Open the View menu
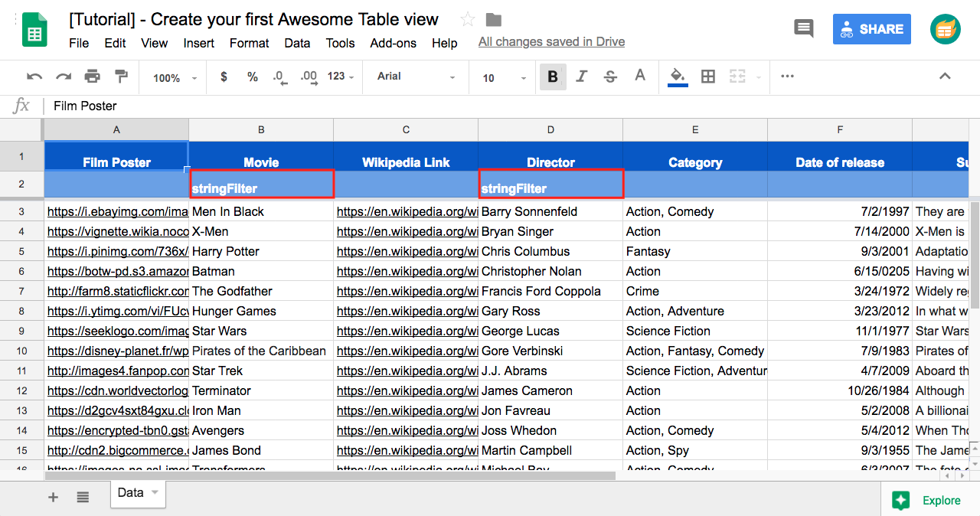This screenshot has width=980, height=516. [x=154, y=43]
